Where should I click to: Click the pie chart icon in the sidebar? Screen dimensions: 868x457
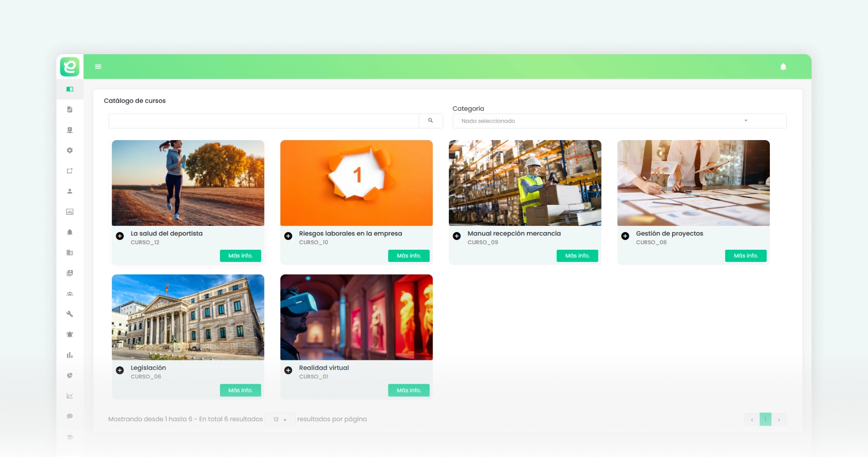pyautogui.click(x=69, y=375)
